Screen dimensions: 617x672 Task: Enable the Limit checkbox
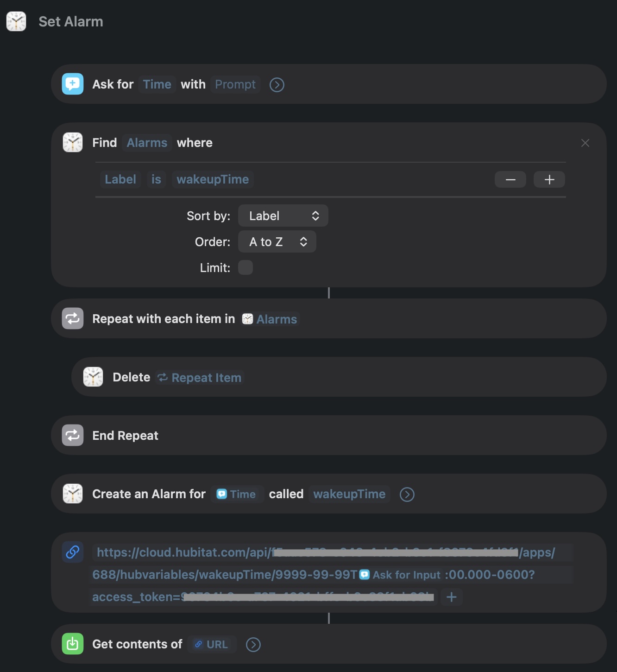[x=246, y=267]
